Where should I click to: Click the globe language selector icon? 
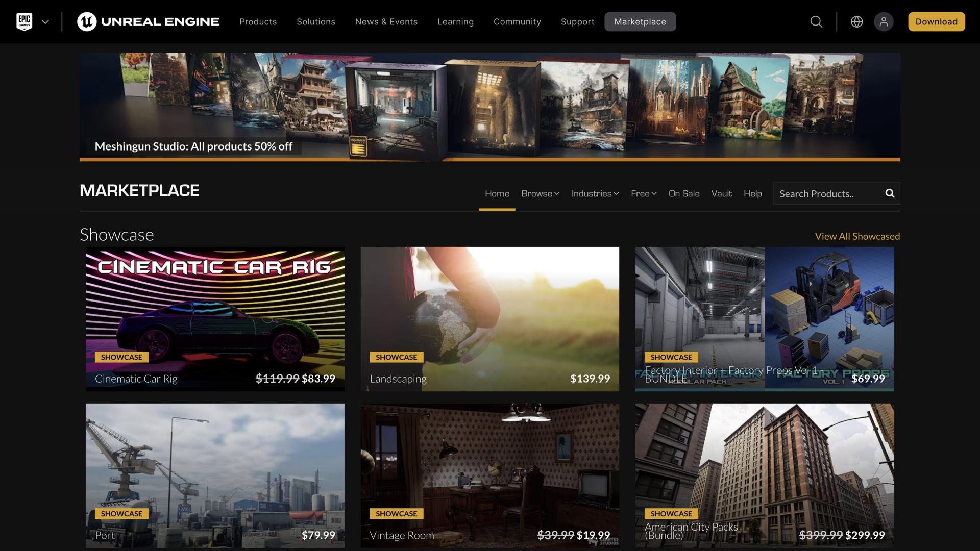coord(856,21)
